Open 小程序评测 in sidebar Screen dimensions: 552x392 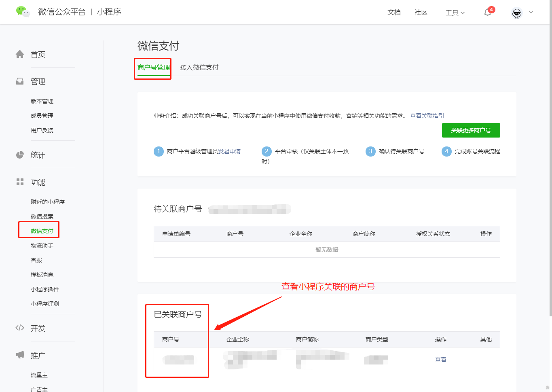45,304
